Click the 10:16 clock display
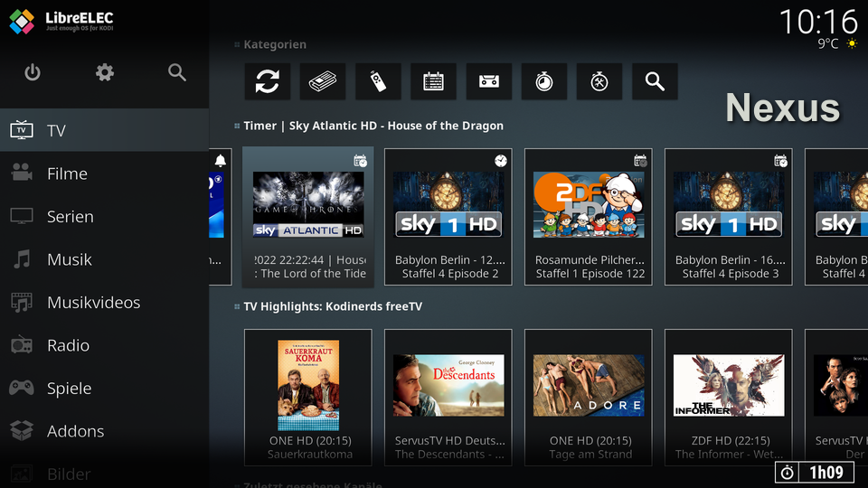The width and height of the screenshot is (868, 488). point(818,22)
